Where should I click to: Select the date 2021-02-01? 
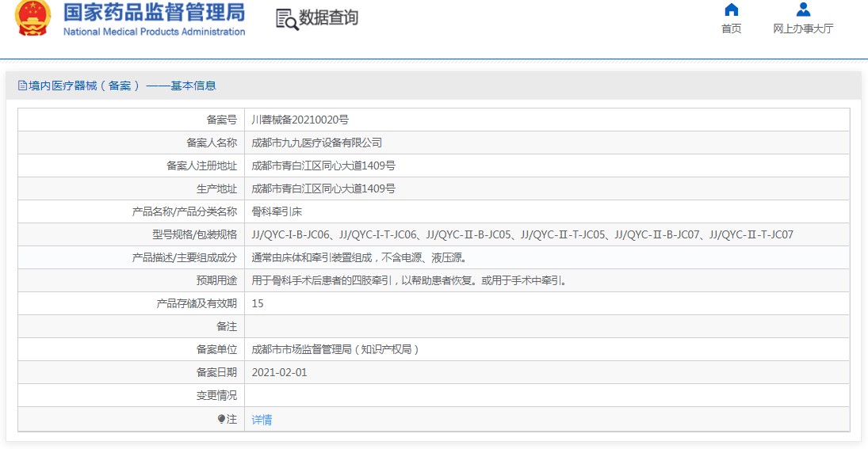click(279, 372)
